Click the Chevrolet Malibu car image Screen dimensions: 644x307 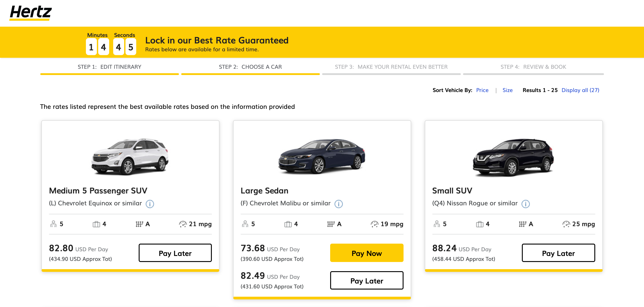pos(322,156)
